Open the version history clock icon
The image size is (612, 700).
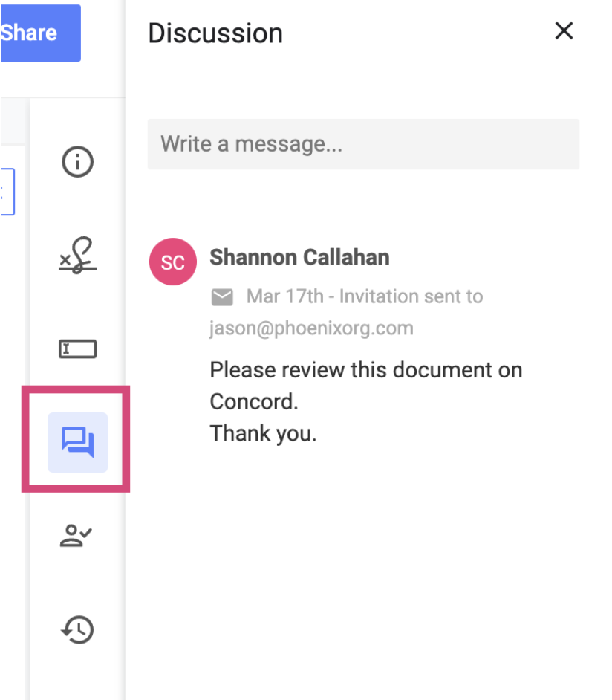(x=78, y=629)
